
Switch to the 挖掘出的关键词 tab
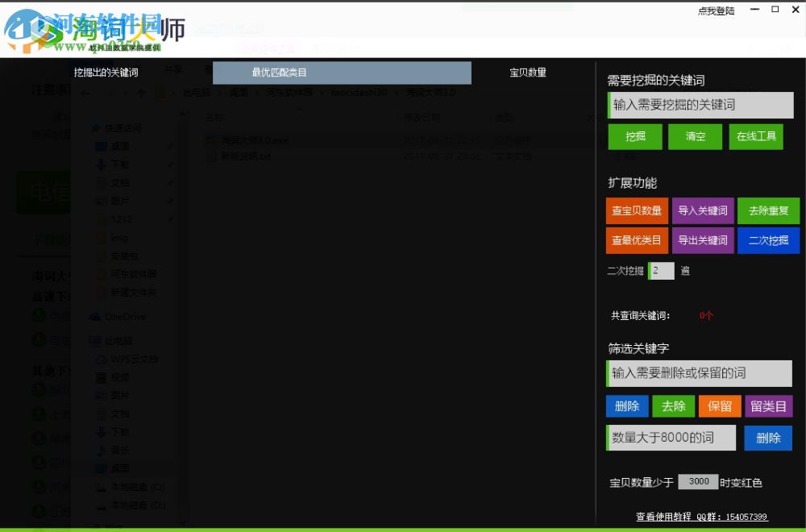(105, 73)
